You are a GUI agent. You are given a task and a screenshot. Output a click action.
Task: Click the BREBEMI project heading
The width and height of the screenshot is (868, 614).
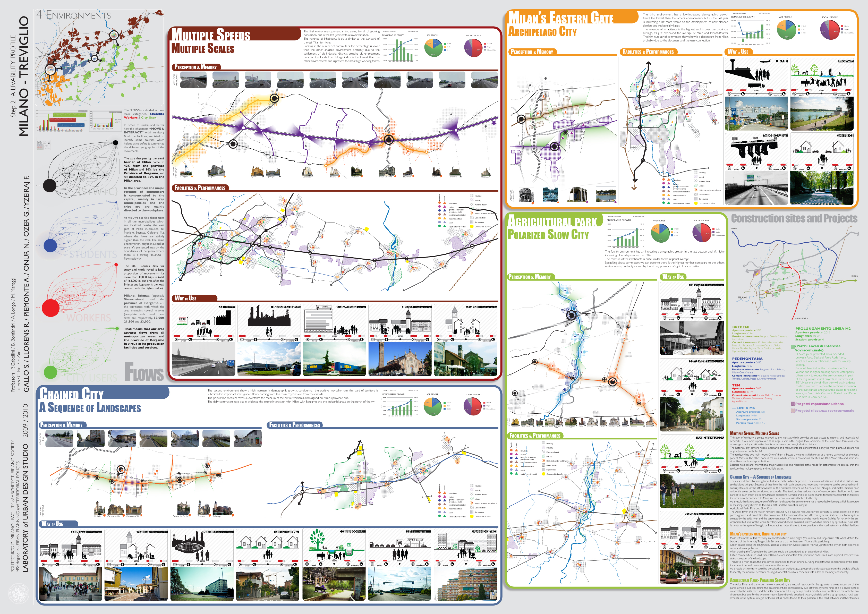click(741, 327)
